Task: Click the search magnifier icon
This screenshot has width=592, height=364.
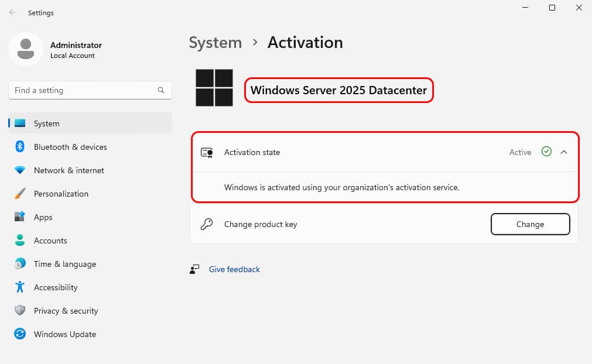Action: 161,90
